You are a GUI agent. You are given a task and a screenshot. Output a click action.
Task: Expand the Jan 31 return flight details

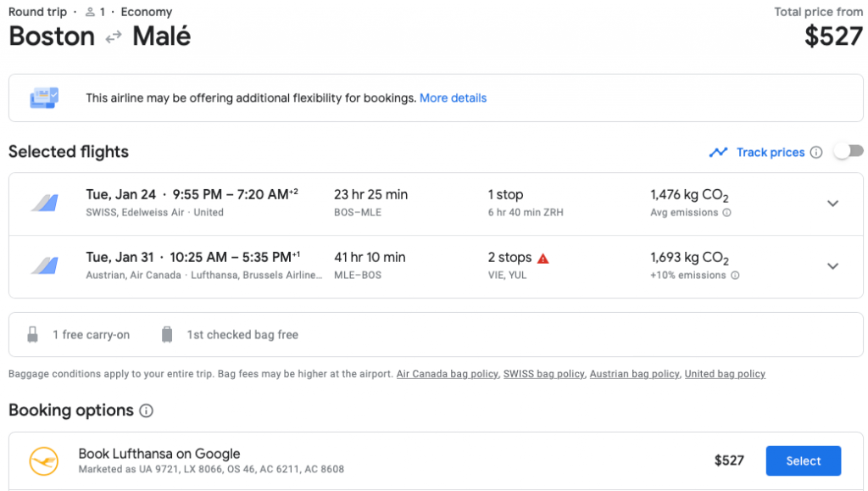(x=832, y=266)
